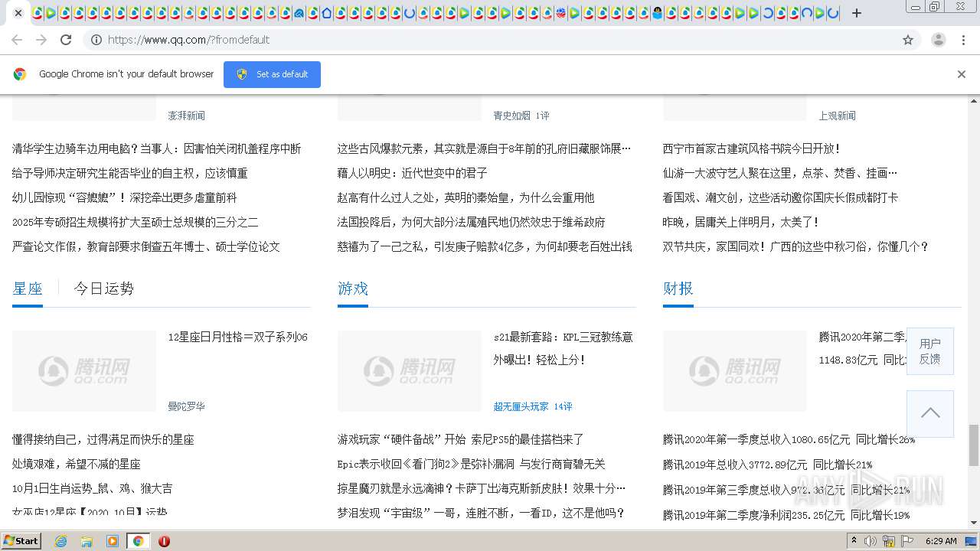980x551 pixels.
Task: Click the red round taskbar icon
Action: [164, 541]
